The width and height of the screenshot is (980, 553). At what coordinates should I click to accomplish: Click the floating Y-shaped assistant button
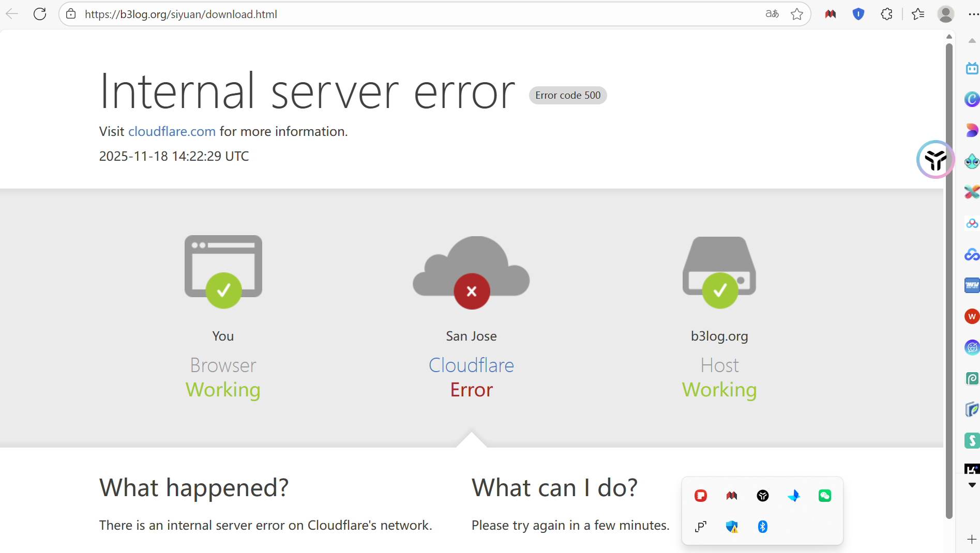click(x=936, y=159)
